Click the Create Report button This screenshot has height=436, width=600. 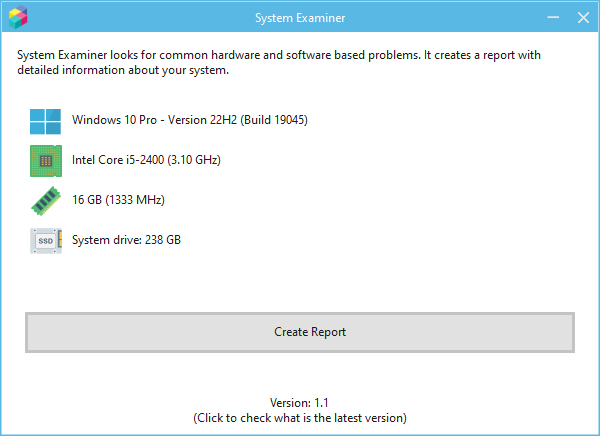coord(300,332)
